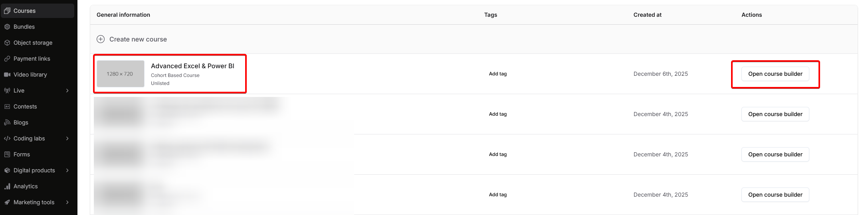Click the Create new course link

point(138,39)
